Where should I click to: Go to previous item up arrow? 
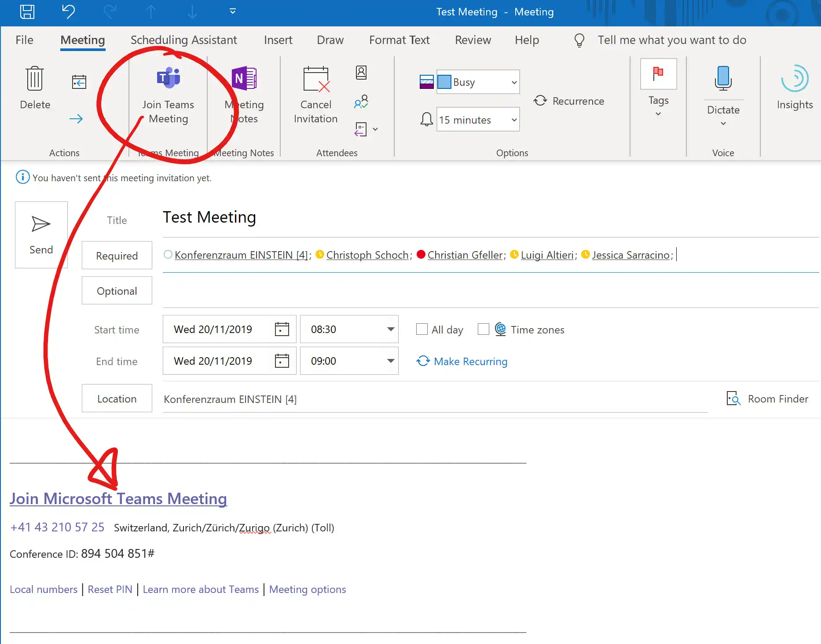tap(151, 12)
